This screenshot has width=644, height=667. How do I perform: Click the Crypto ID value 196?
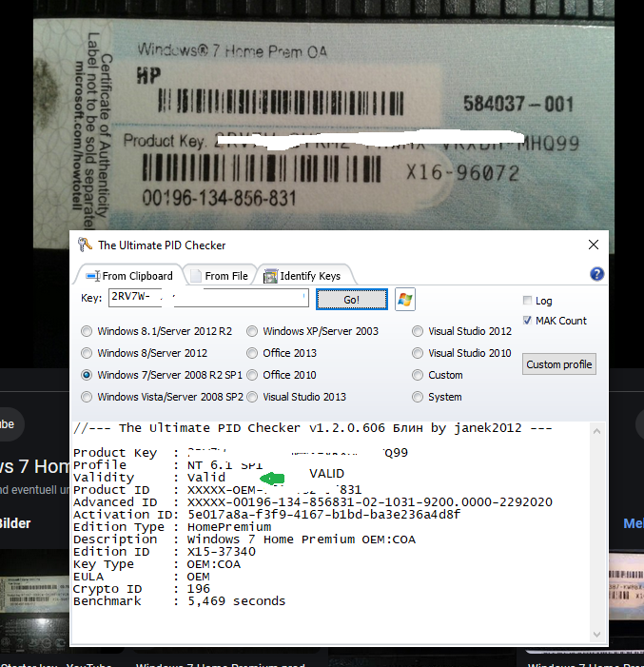tap(198, 589)
